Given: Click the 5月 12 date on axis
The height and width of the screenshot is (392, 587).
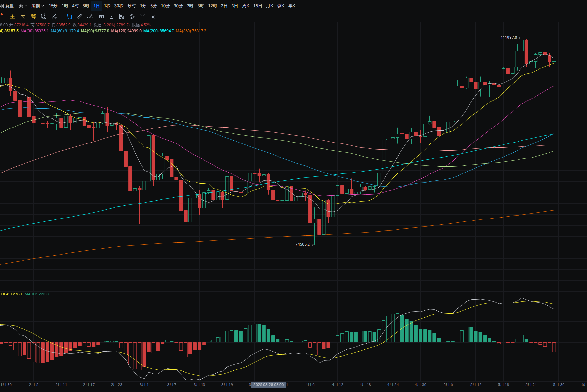Looking at the screenshot, I should [x=476, y=385].
